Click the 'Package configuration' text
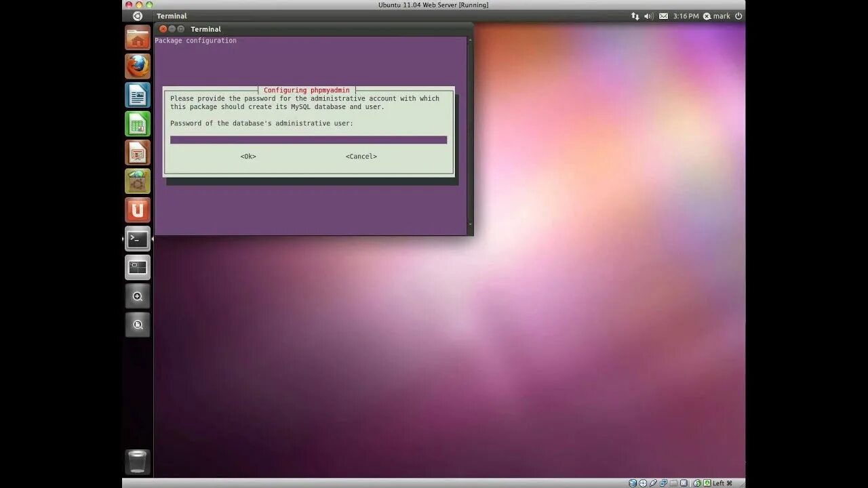Image resolution: width=868 pixels, height=488 pixels. coord(196,41)
